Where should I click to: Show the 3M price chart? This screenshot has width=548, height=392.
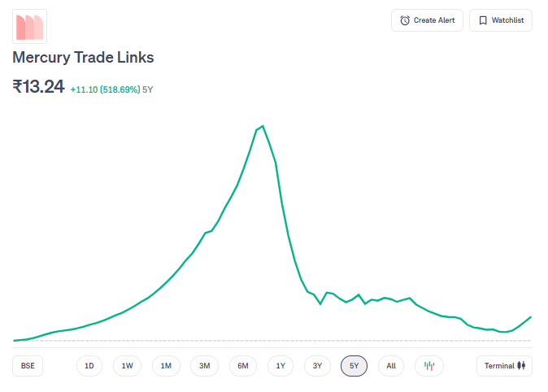coord(204,366)
